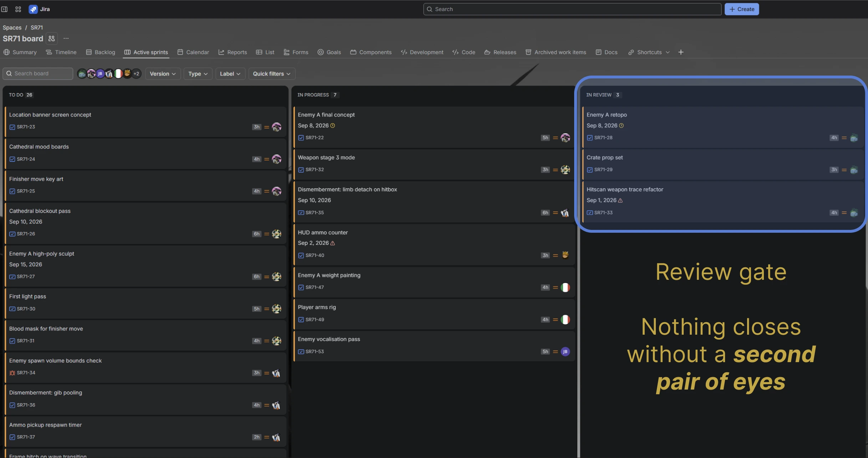Click the task type icon on SR71-22

point(301,138)
